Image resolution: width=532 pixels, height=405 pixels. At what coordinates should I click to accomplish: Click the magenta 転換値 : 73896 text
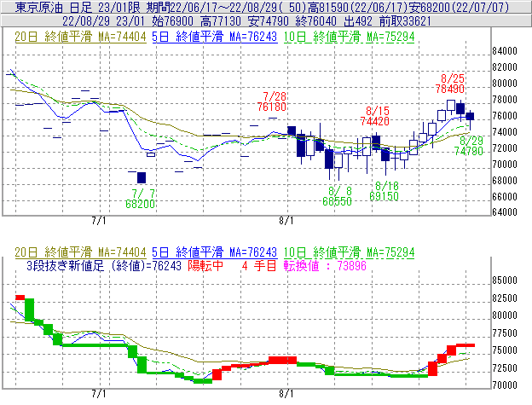(x=325, y=265)
